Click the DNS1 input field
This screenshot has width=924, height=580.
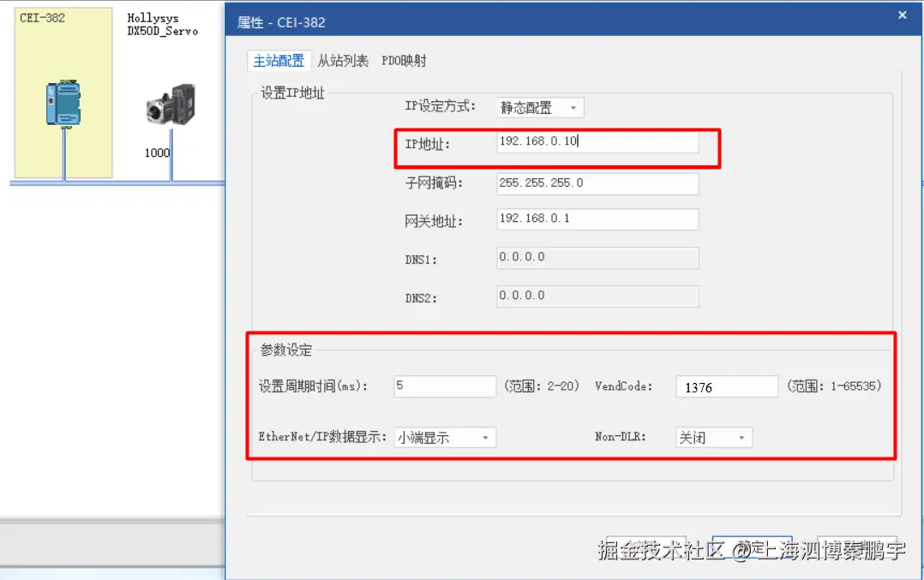tap(597, 258)
